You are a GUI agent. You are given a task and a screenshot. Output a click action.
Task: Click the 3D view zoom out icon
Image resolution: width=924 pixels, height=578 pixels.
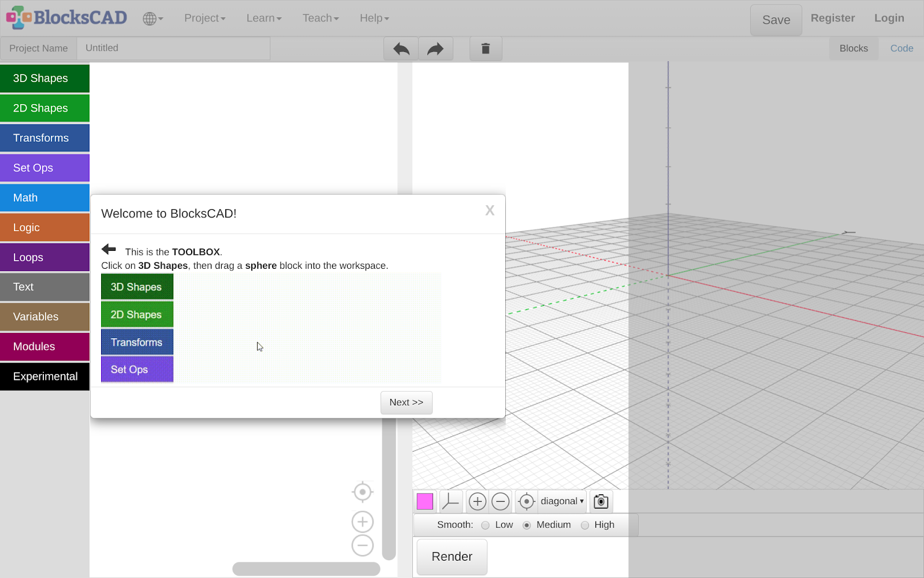[501, 502]
